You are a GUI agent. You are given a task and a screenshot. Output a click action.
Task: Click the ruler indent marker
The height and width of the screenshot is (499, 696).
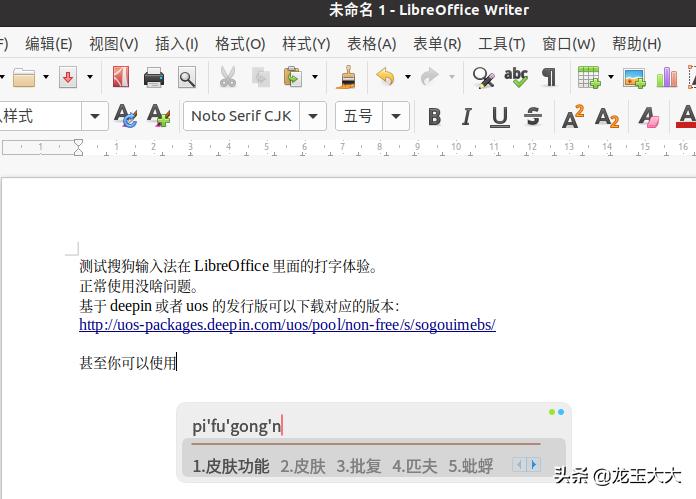[x=79, y=147]
